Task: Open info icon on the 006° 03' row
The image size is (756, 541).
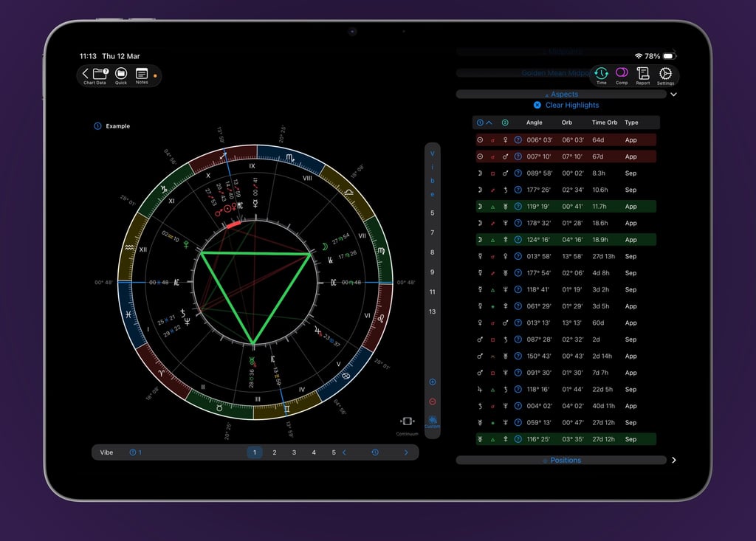Action: click(518, 139)
